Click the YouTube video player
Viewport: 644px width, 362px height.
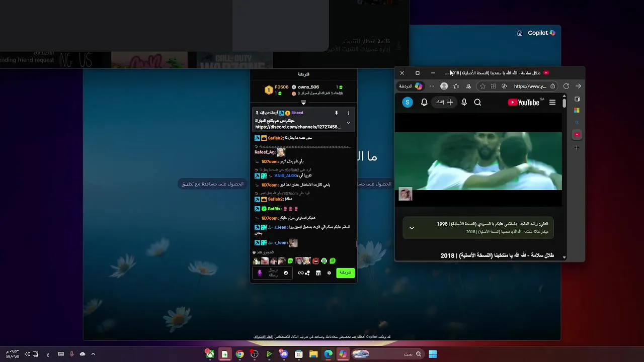(x=478, y=161)
